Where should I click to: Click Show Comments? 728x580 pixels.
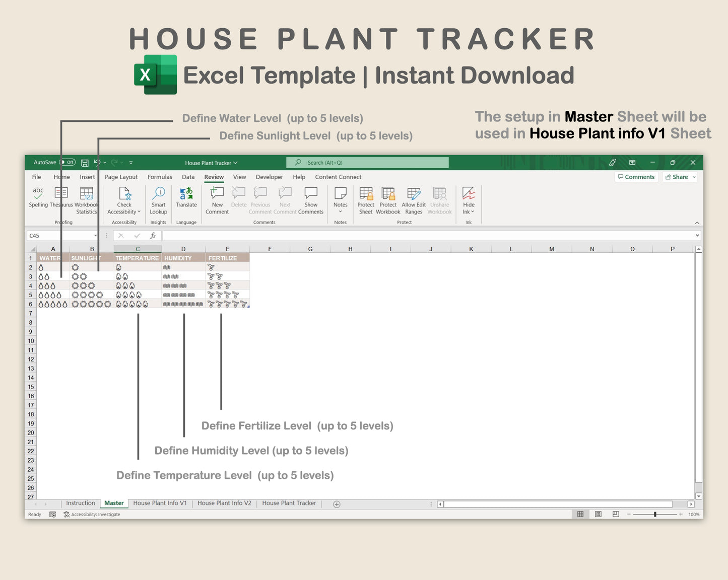(311, 200)
